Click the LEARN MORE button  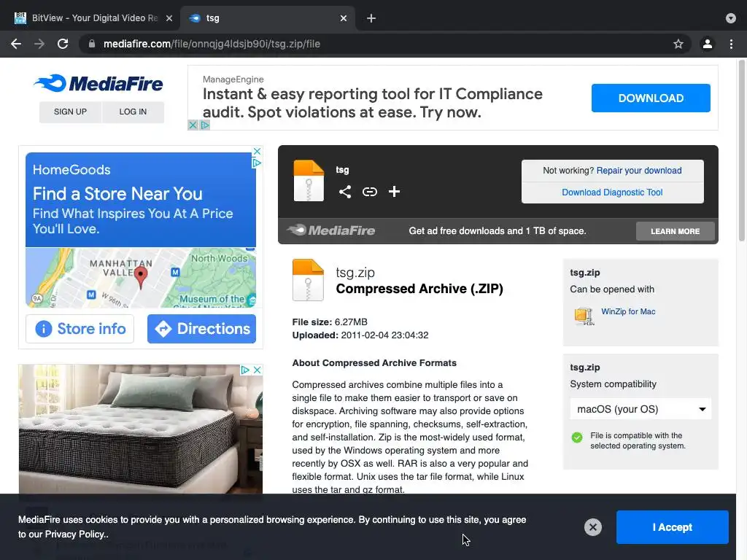675,231
